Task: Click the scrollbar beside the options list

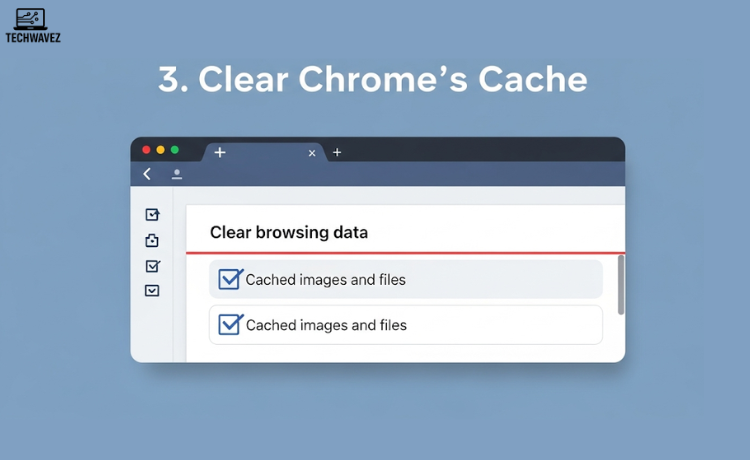Action: (x=620, y=285)
